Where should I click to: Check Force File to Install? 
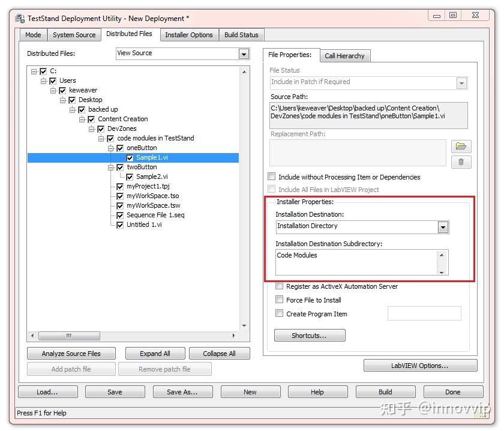click(280, 300)
